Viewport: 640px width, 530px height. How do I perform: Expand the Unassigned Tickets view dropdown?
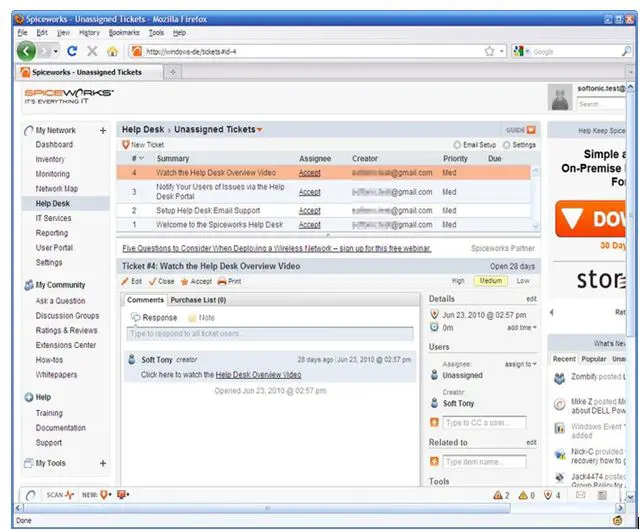pyautogui.click(x=260, y=130)
